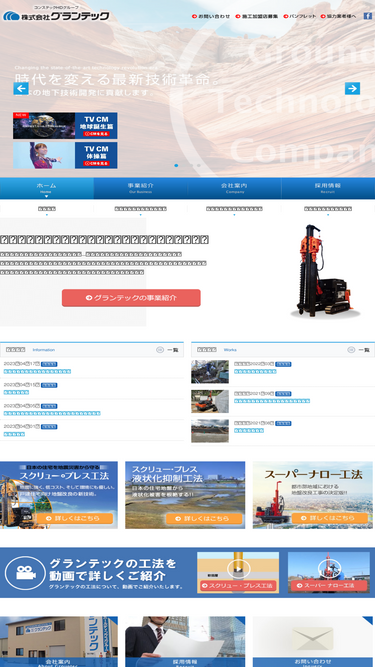Open the スーパーナロー工法 video thumbnail
This screenshot has width=375, height=667.
[x=329, y=573]
